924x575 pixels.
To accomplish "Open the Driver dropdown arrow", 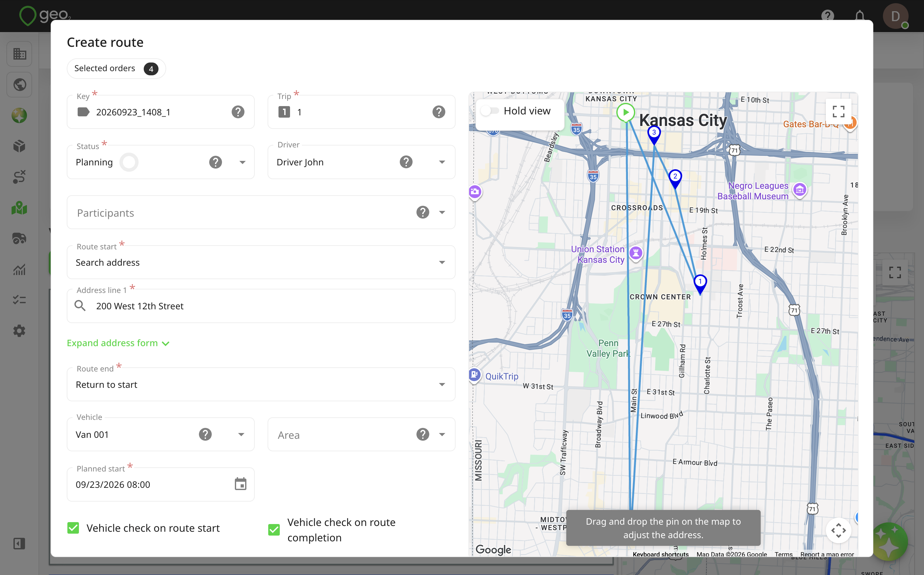I will pos(442,162).
